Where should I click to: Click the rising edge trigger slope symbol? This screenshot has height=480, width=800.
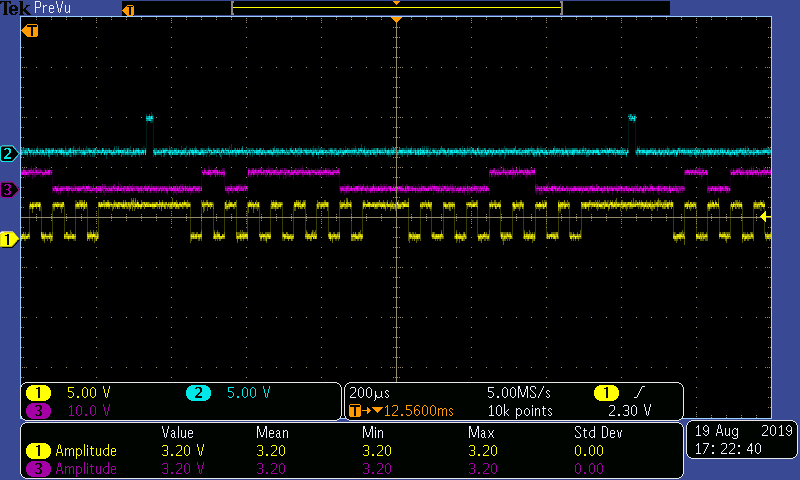[639, 392]
